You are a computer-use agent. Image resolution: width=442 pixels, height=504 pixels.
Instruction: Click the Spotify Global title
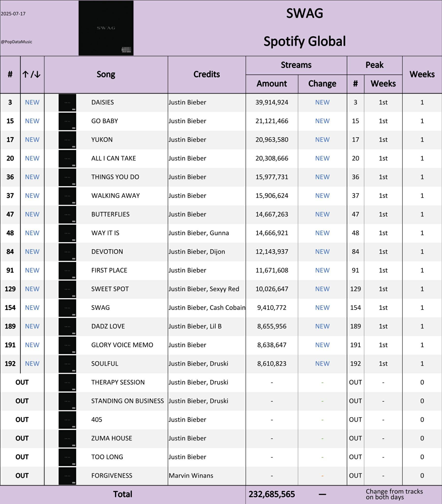click(x=305, y=41)
